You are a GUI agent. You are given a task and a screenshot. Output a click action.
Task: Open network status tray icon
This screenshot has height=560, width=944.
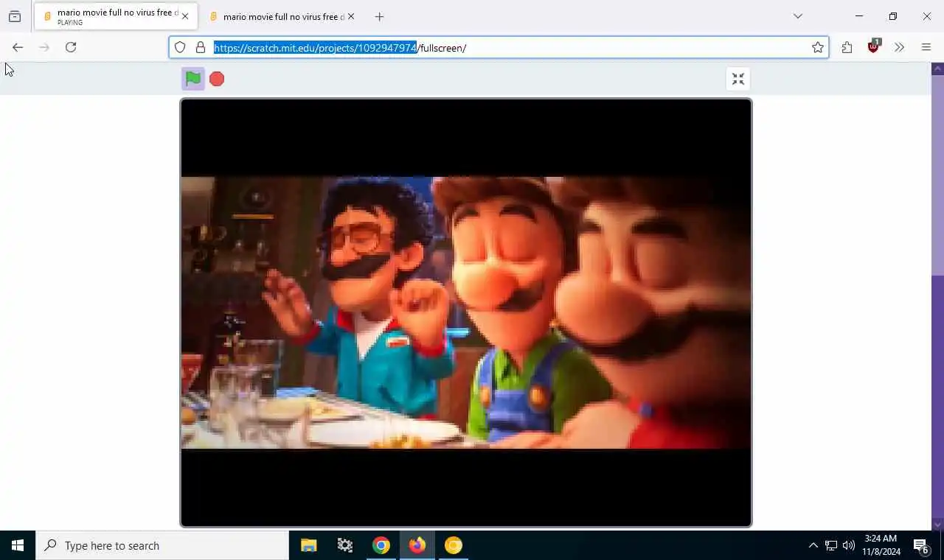point(831,545)
